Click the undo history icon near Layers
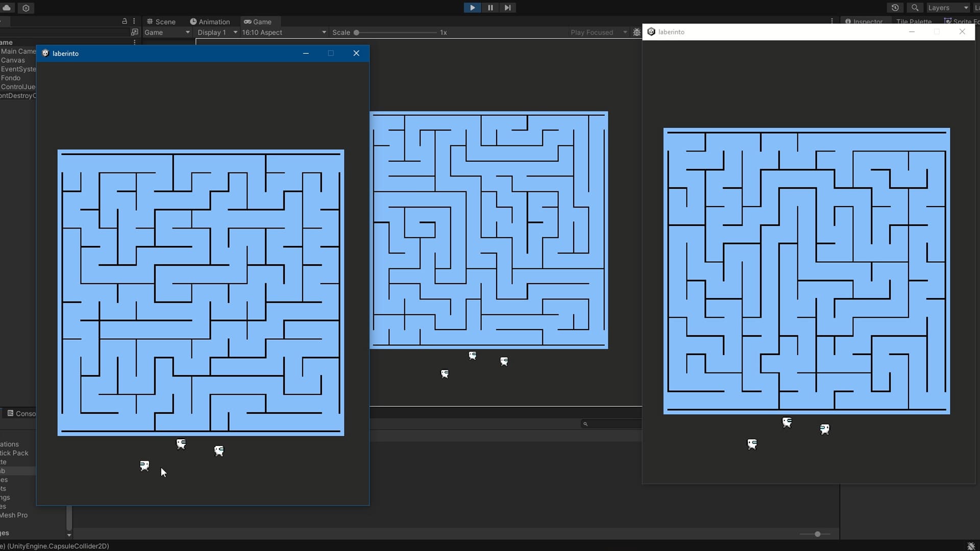Screen dimensions: 980x551 tap(895, 8)
